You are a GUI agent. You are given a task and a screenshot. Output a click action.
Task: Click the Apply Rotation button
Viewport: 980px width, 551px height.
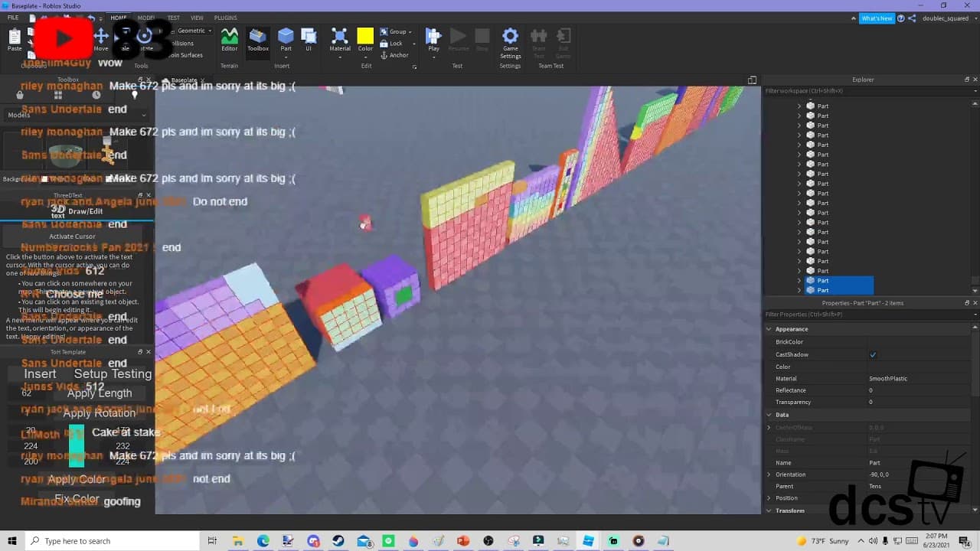pos(100,413)
